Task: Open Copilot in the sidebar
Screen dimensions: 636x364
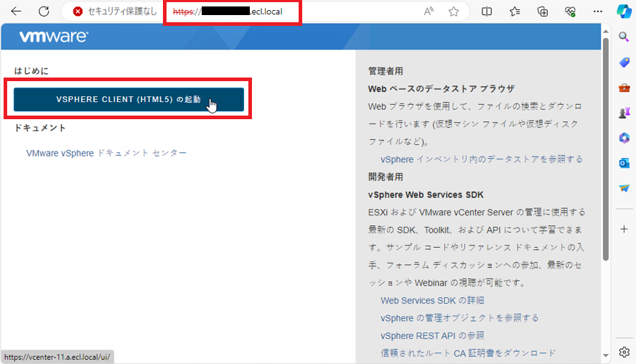Action: (x=624, y=11)
